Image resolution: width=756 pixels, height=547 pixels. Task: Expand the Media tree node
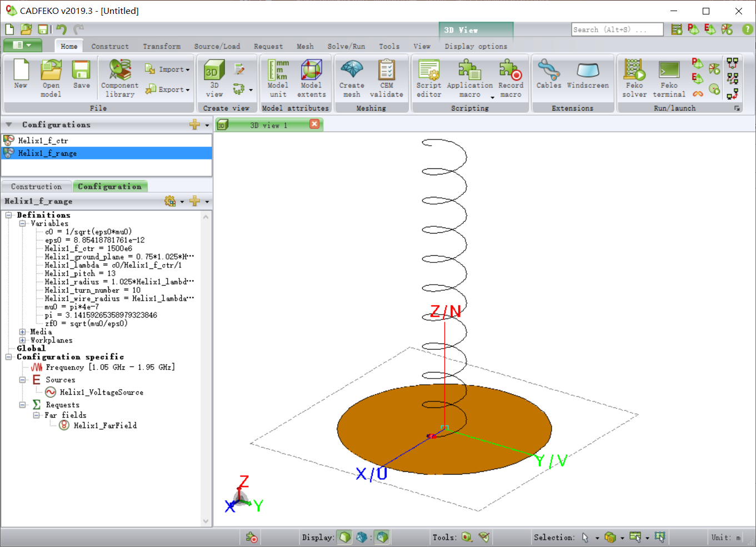coord(23,332)
